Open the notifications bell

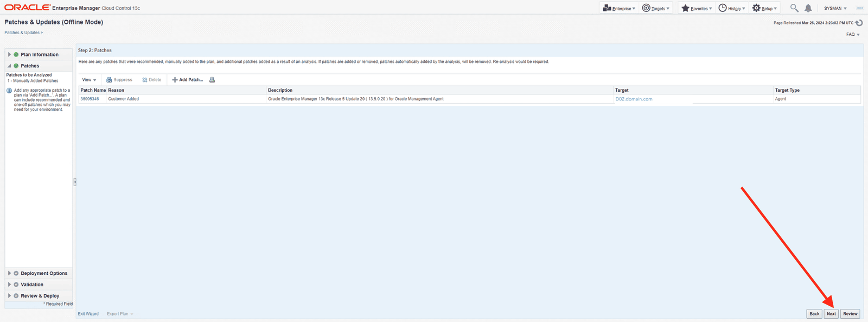click(x=808, y=8)
